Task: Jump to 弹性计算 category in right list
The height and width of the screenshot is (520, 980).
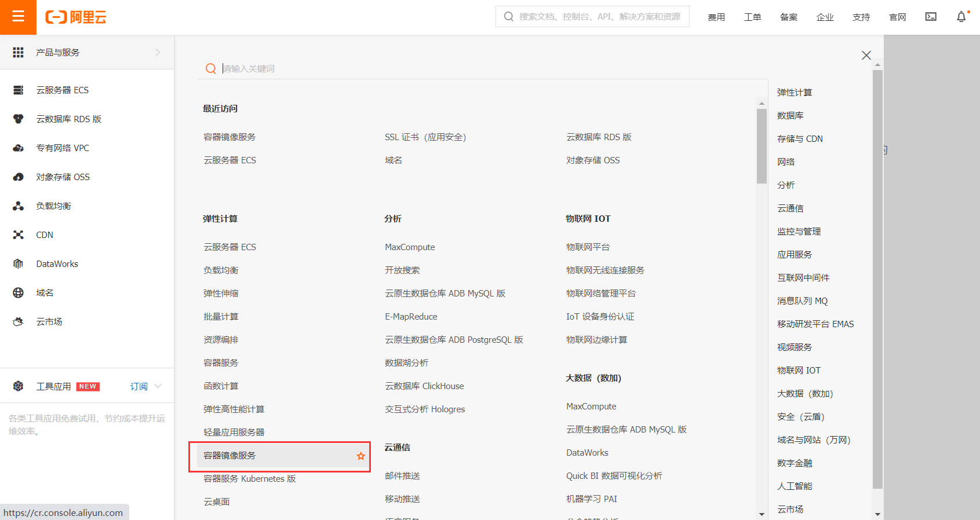Action: (795, 93)
